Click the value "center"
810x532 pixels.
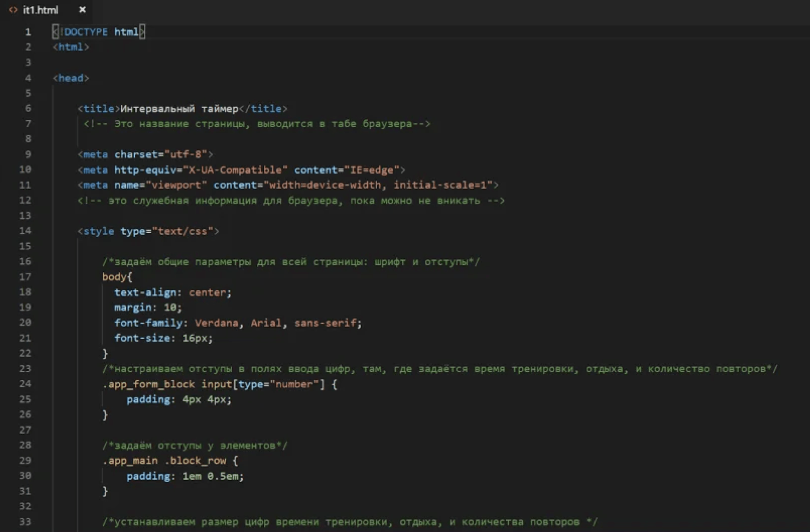point(207,292)
